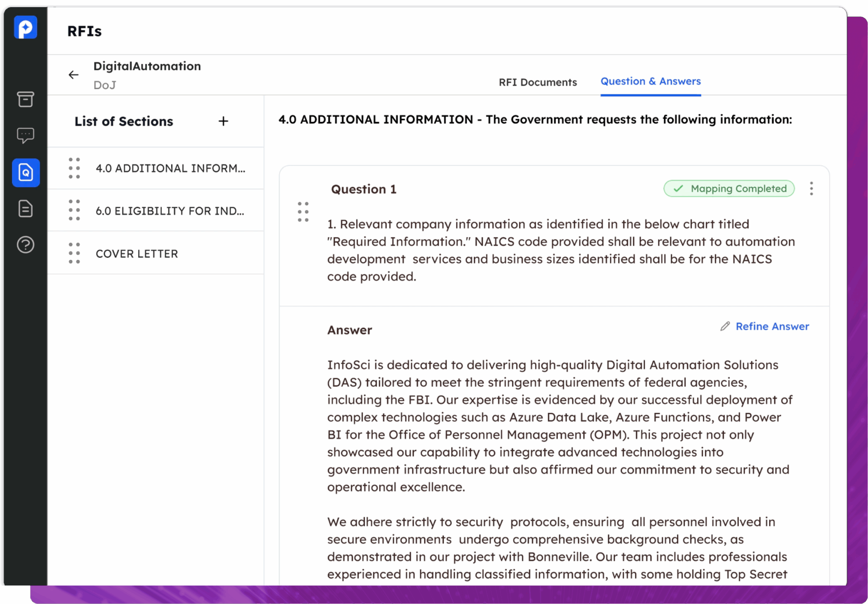
Task: Add a new section with plus icon
Action: [223, 121]
